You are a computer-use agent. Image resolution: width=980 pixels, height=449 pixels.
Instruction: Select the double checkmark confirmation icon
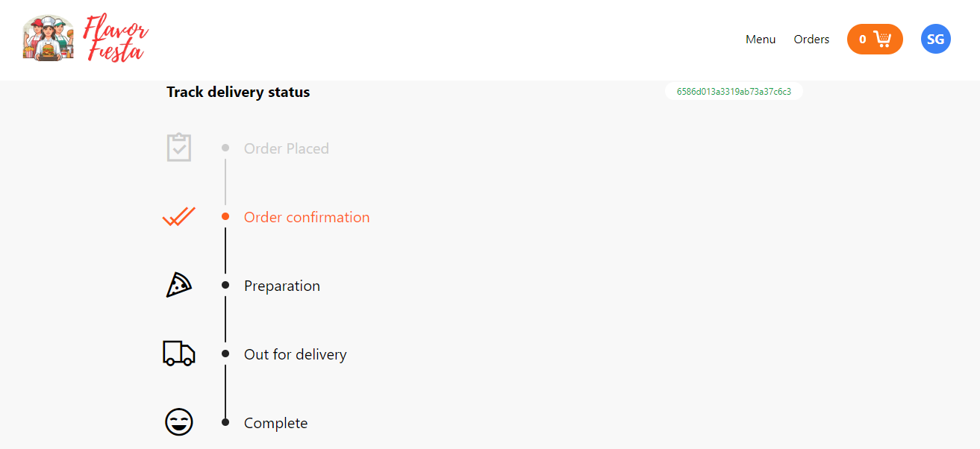(x=178, y=216)
